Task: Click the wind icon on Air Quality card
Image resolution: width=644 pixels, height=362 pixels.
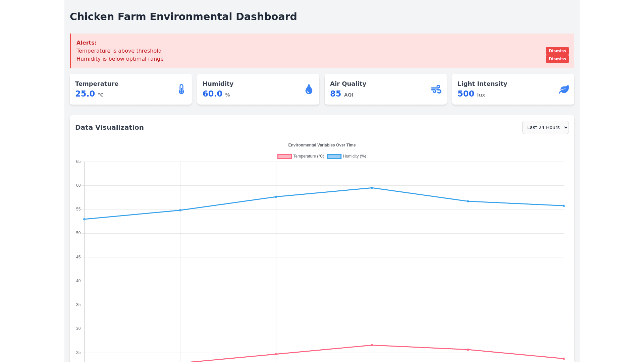Action: [x=436, y=89]
